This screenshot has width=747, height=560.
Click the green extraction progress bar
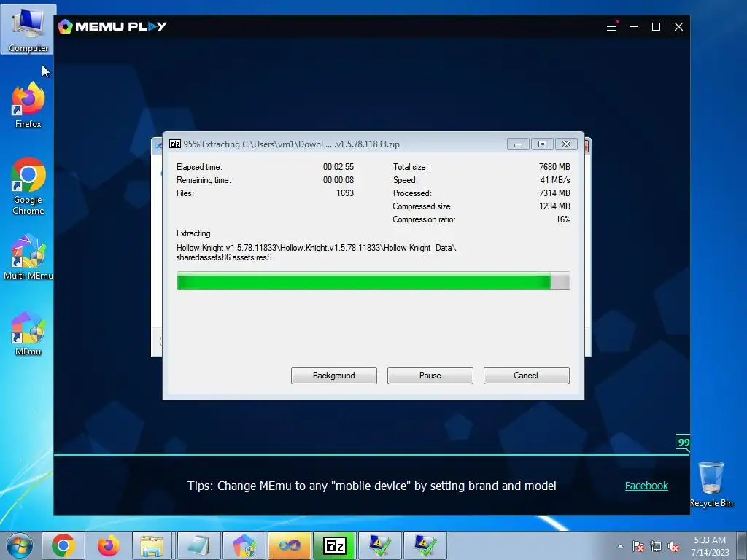373,281
